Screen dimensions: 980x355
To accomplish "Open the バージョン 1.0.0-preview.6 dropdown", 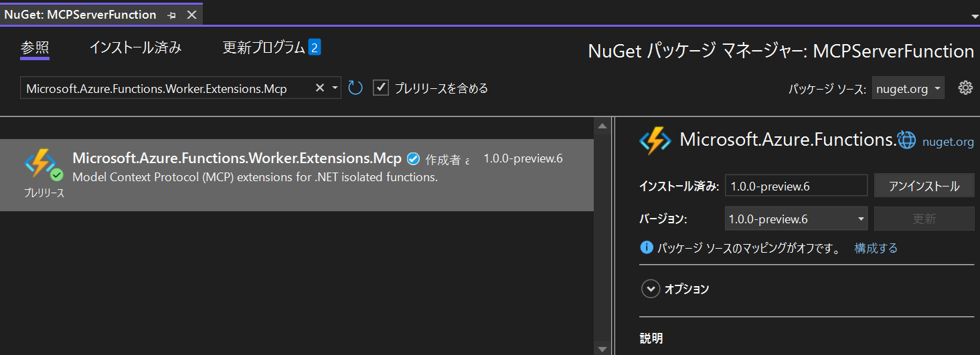I will tap(861, 219).
